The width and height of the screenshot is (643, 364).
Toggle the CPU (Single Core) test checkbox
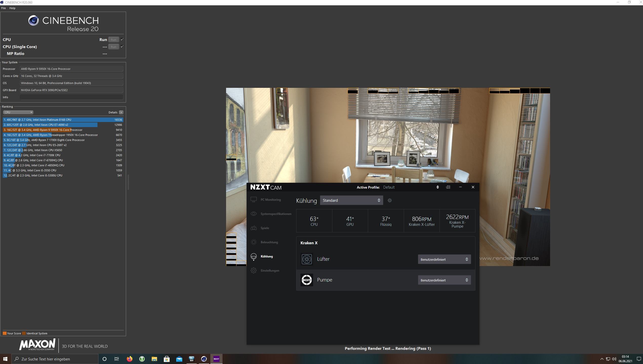(x=122, y=46)
